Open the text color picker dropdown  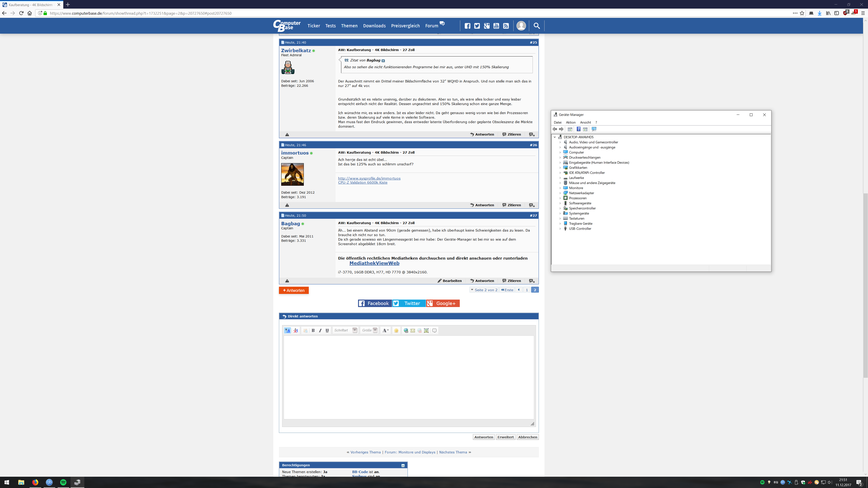(385, 330)
